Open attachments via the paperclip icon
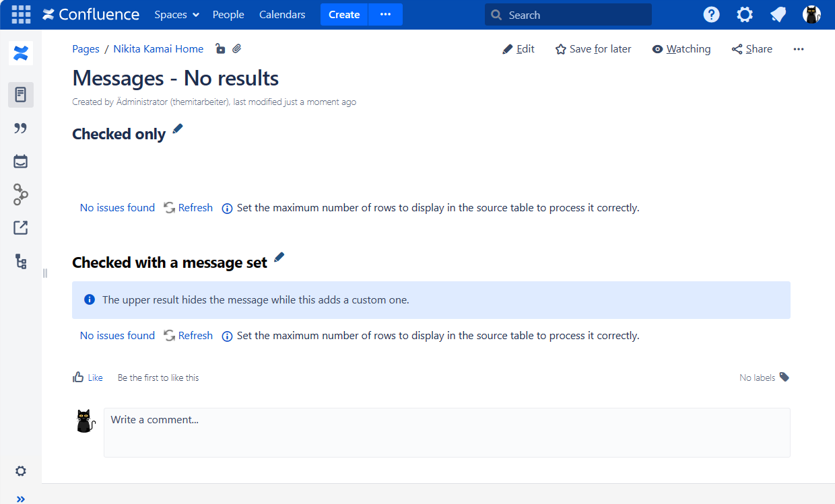The height and width of the screenshot is (504, 835). 237,48
